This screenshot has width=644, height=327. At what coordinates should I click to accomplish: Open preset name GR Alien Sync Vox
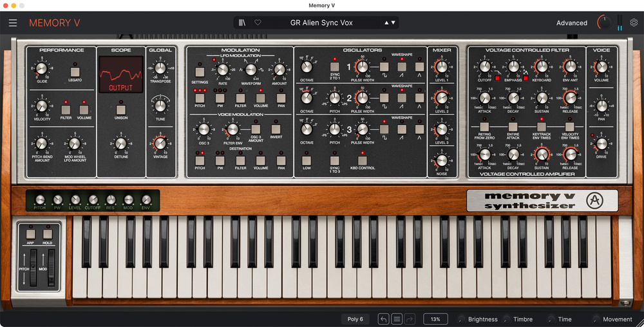[x=321, y=23]
